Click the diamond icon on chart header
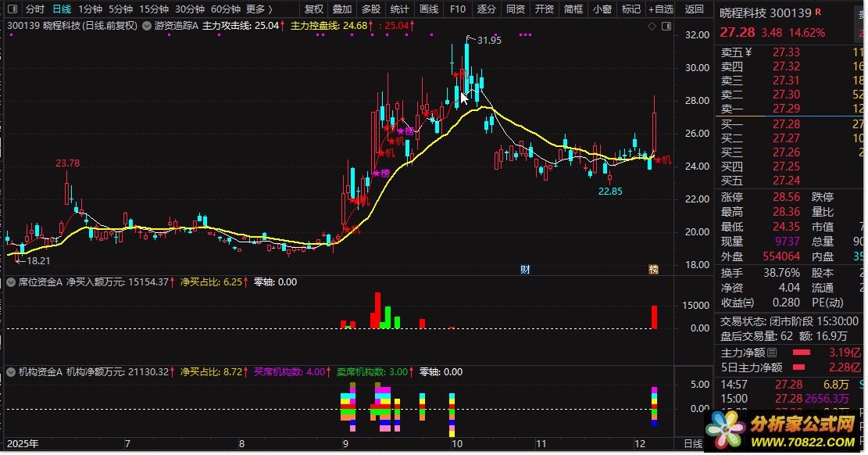The width and height of the screenshot is (868, 455). click(x=652, y=26)
